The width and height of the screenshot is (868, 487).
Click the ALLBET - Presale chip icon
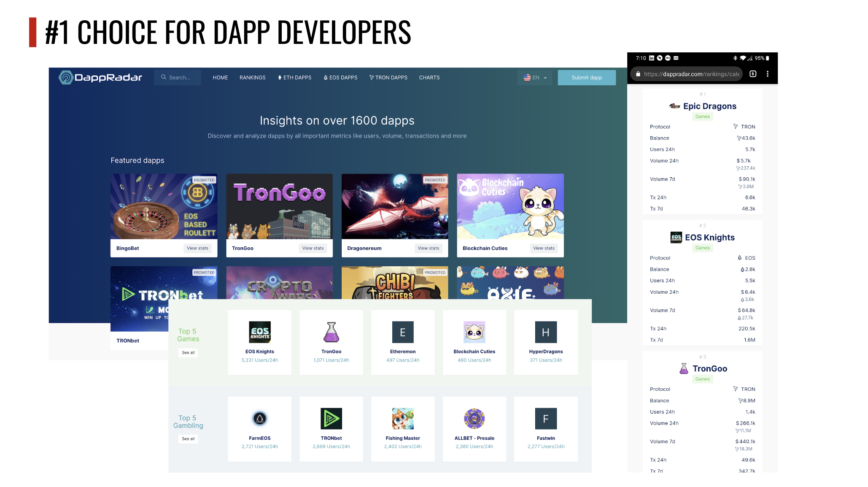(474, 419)
